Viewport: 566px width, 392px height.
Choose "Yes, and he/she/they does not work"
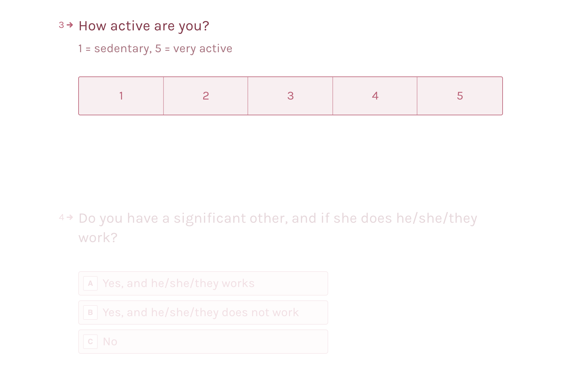(203, 313)
